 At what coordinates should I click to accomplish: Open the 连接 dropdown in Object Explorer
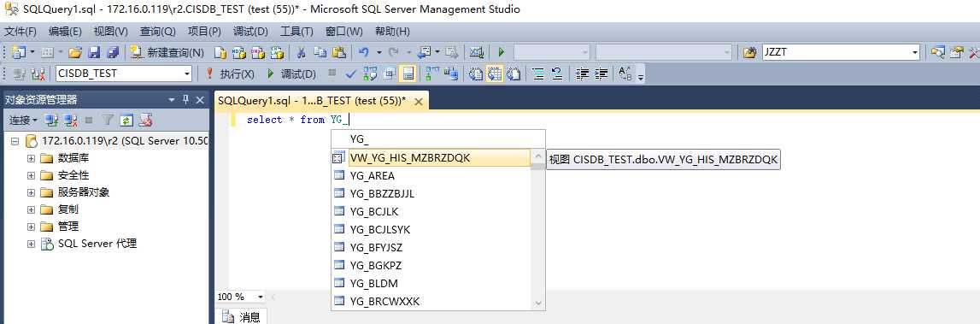click(x=23, y=120)
